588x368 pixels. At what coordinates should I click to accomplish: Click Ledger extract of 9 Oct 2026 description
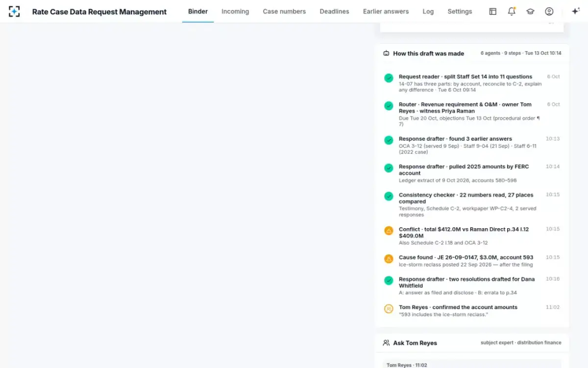click(458, 180)
